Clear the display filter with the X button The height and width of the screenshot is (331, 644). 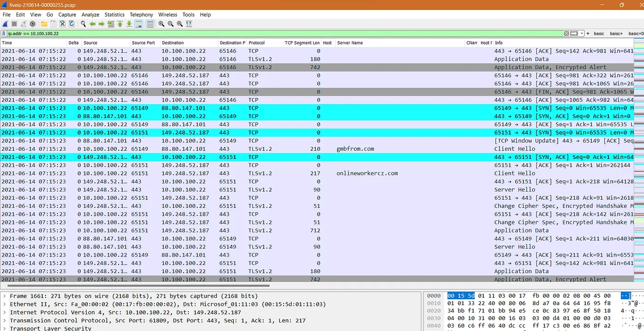tap(566, 33)
